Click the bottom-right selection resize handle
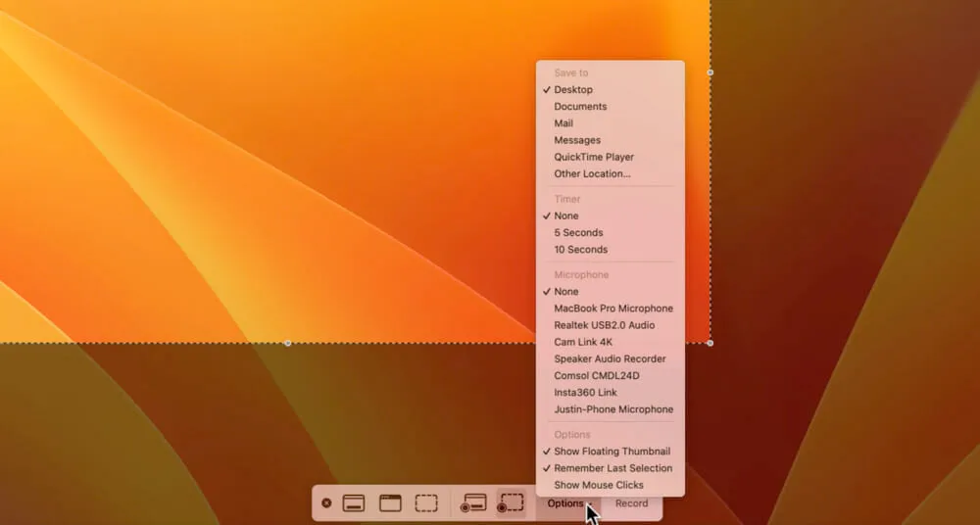 [x=710, y=343]
